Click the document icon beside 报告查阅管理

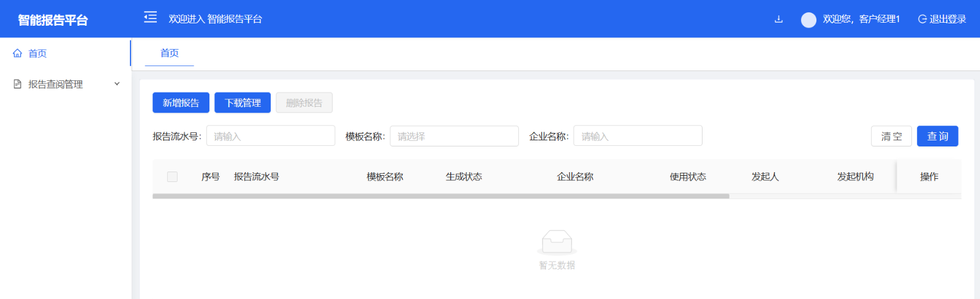click(x=18, y=84)
